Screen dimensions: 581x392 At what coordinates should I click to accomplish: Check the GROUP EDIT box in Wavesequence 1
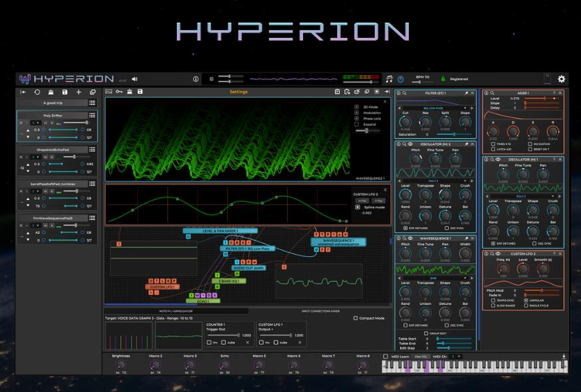(425, 334)
